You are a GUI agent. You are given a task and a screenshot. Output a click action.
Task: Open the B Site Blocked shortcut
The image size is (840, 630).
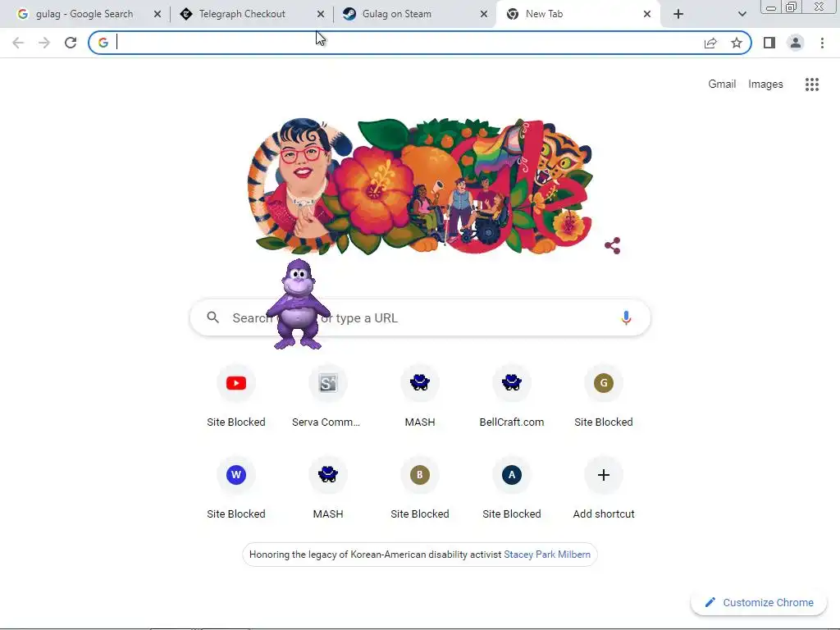420,488
